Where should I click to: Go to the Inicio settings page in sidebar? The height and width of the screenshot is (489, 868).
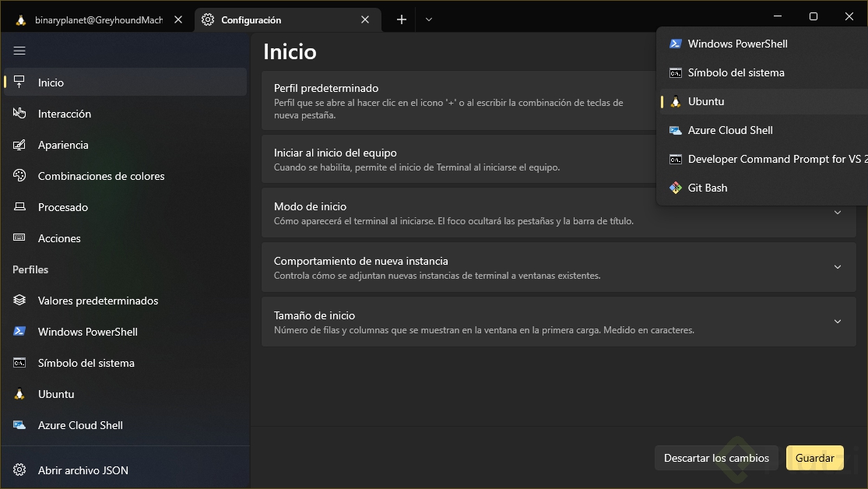coord(125,83)
